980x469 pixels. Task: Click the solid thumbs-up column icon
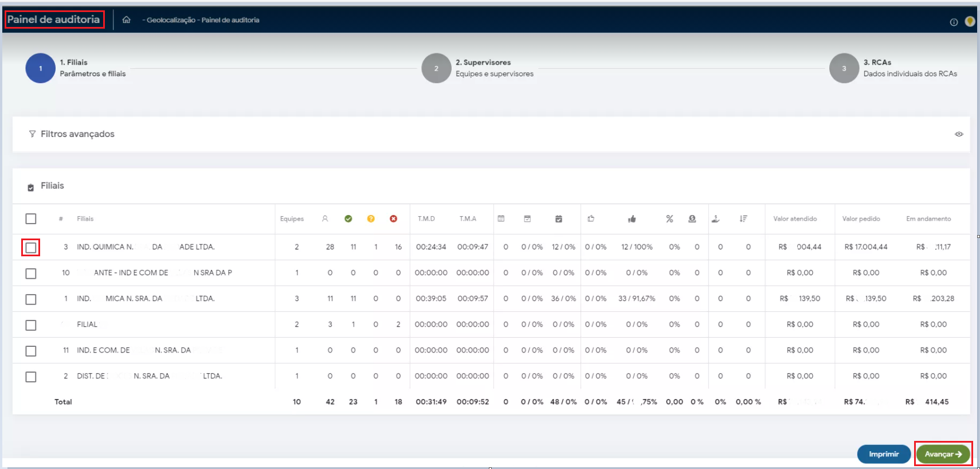tap(632, 218)
